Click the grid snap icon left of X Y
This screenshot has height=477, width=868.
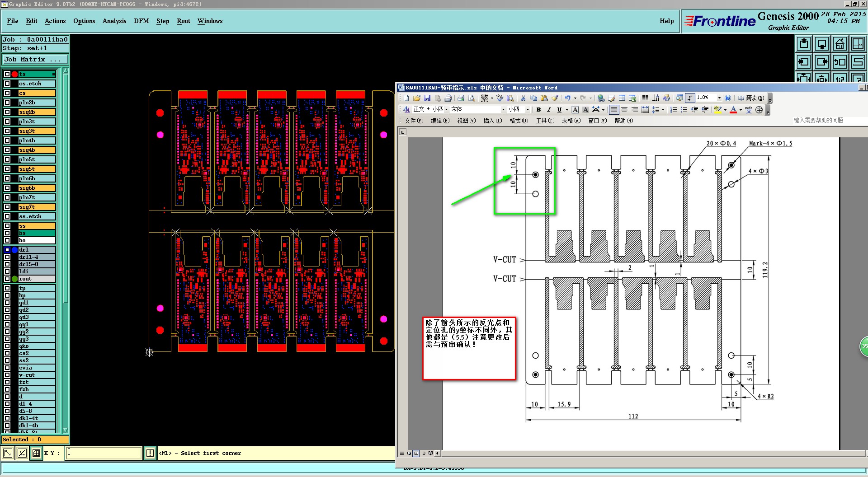click(x=36, y=453)
